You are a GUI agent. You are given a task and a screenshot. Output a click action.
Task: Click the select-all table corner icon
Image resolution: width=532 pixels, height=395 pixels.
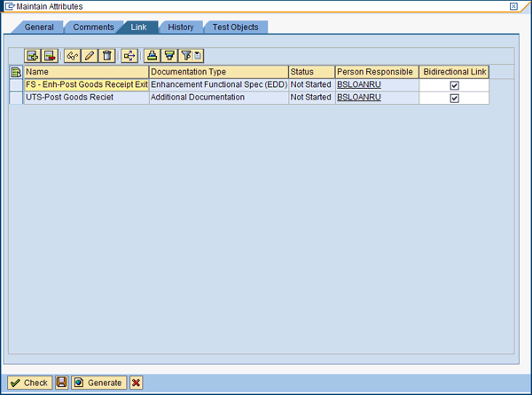click(x=16, y=72)
